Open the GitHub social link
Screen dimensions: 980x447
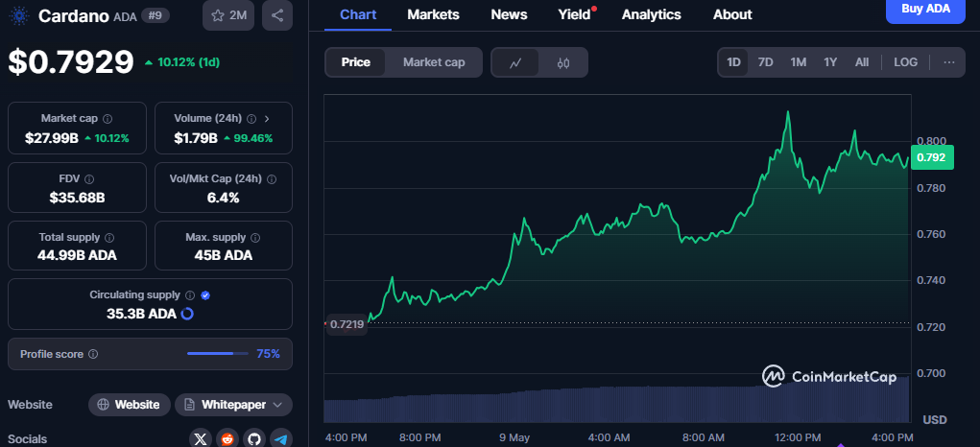coord(253,439)
